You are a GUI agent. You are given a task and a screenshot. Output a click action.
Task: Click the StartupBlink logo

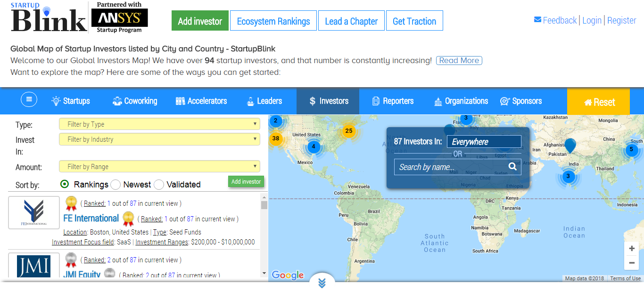[49, 18]
